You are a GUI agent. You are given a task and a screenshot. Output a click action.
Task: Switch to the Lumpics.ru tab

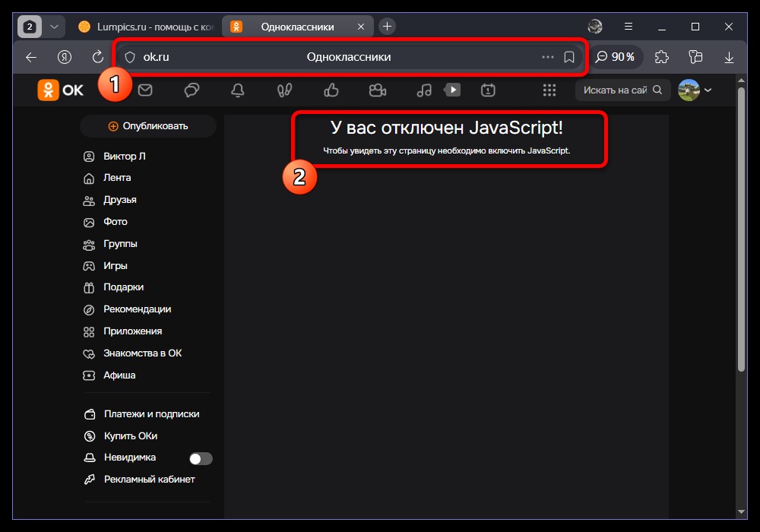tap(145, 27)
